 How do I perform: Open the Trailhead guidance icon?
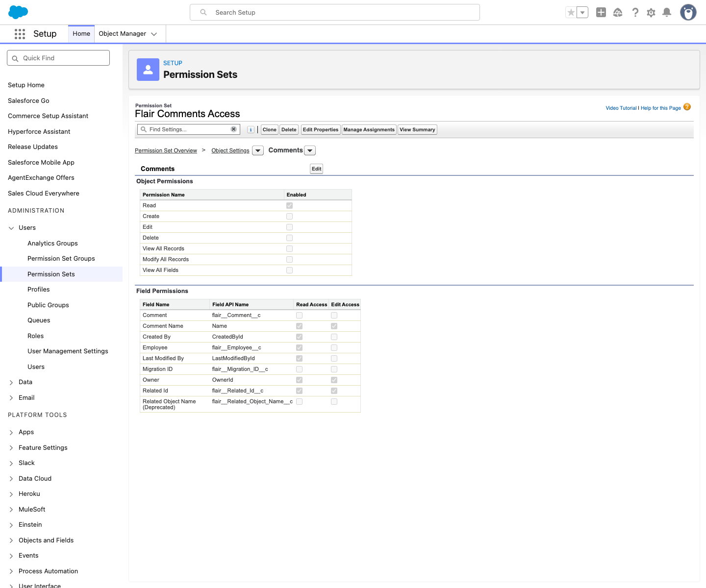[618, 12]
